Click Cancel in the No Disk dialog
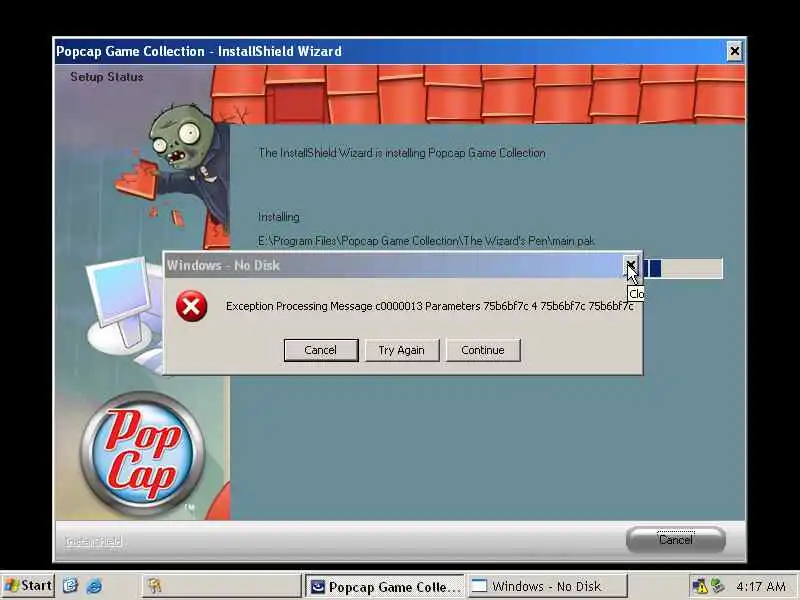 click(x=321, y=350)
